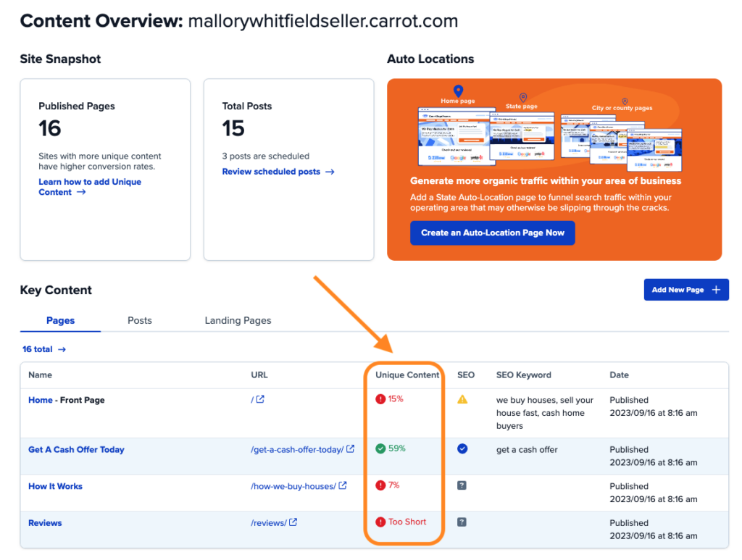Switch to the Landing Pages tab

(x=238, y=320)
